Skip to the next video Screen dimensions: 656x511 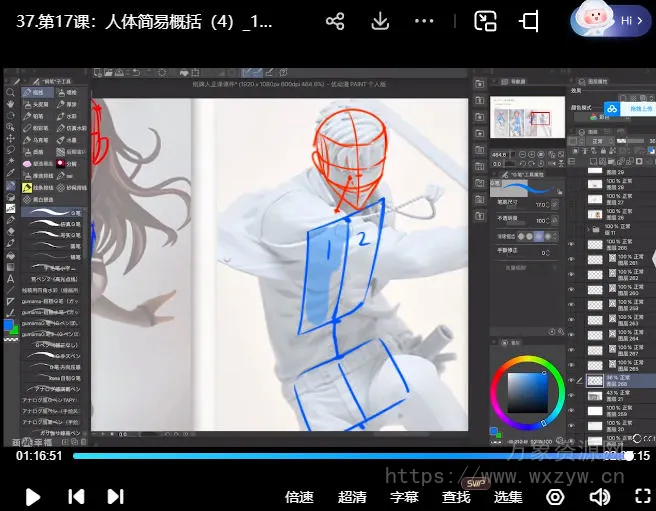point(116,496)
